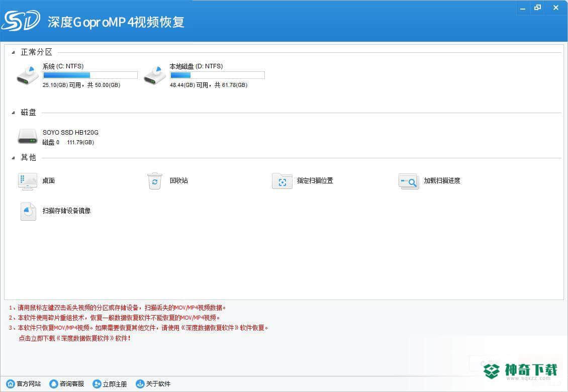Click the 磁盘 0 111.79(GB) text
The image size is (568, 392).
tap(68, 142)
